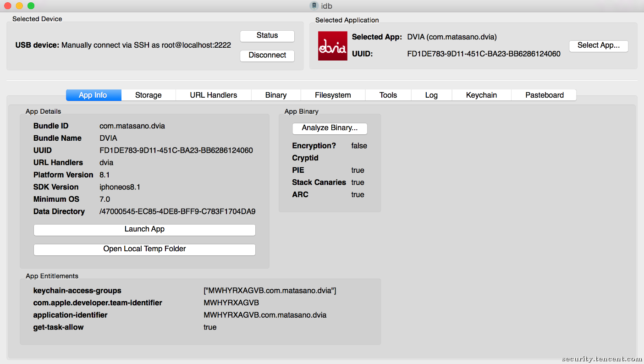Click the yellow minimize window button
Image resolution: width=644 pixels, height=364 pixels.
click(19, 6)
